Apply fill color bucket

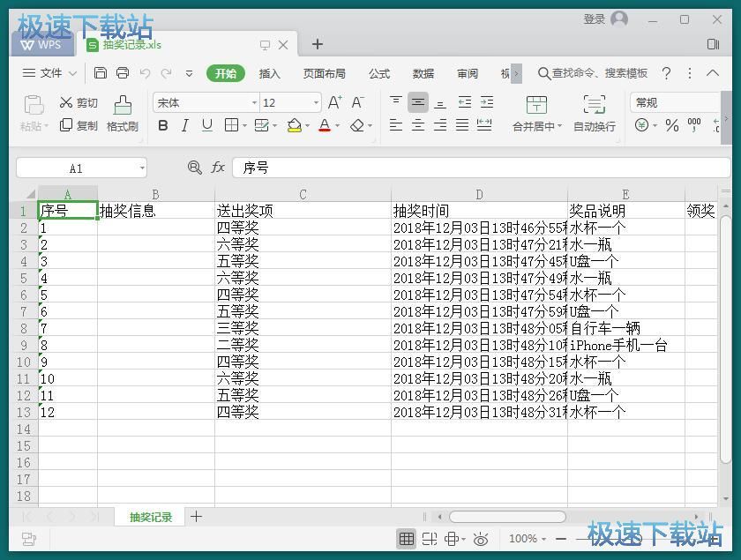coord(294,125)
